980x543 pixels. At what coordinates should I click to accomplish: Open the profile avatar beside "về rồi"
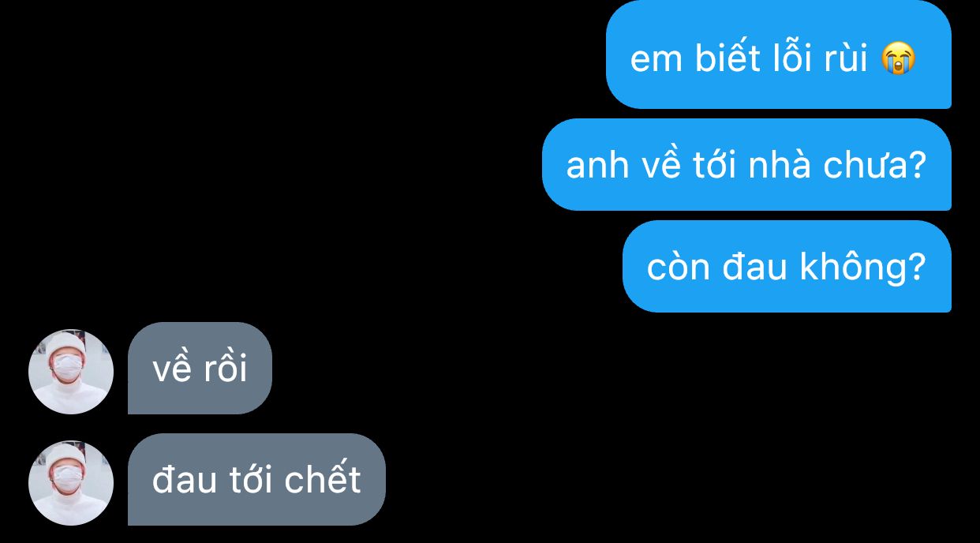(x=71, y=372)
